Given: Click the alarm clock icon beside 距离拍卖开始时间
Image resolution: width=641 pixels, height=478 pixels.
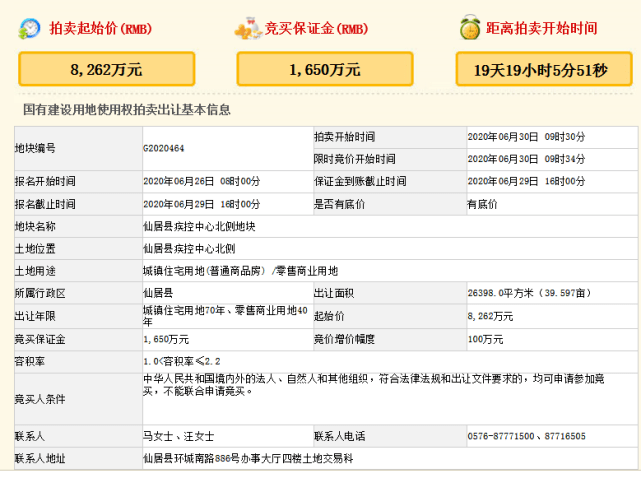Looking at the screenshot, I should (x=469, y=28).
